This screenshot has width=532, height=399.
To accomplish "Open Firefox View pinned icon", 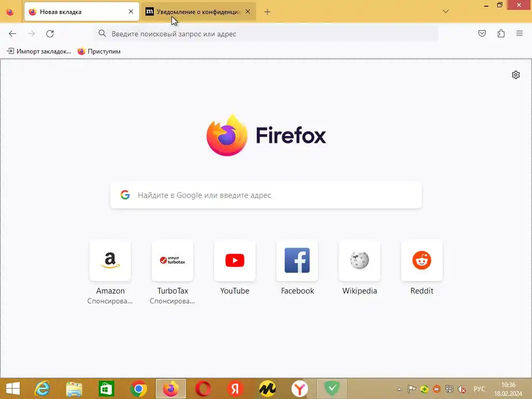I will point(10,12).
